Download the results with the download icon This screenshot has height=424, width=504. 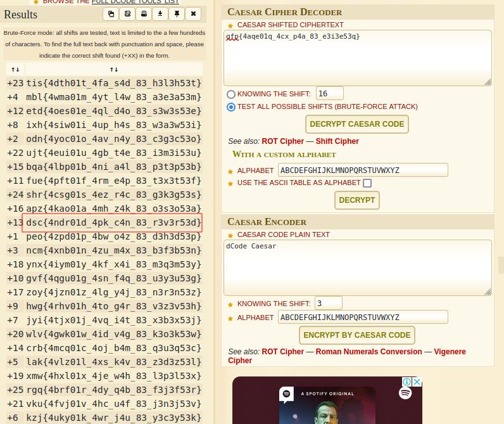point(160,14)
